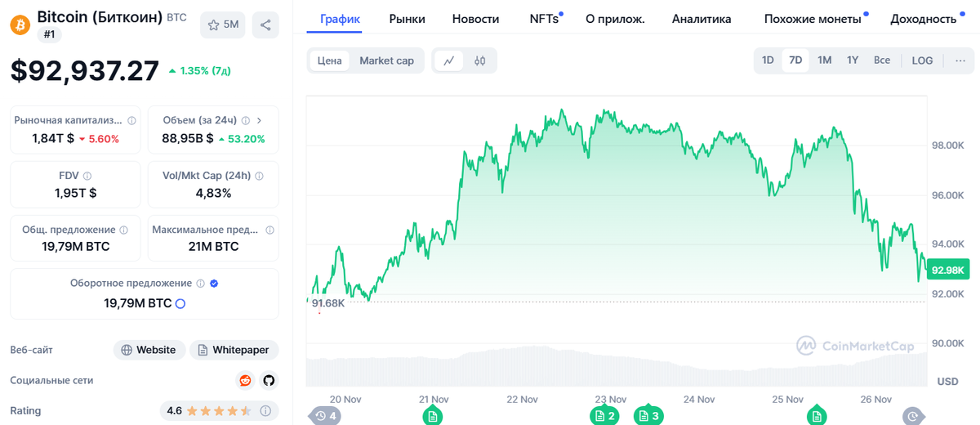Screen dimensions: 980x425
Task: Click the share icon near Bitcoin title
Action: pos(265,25)
